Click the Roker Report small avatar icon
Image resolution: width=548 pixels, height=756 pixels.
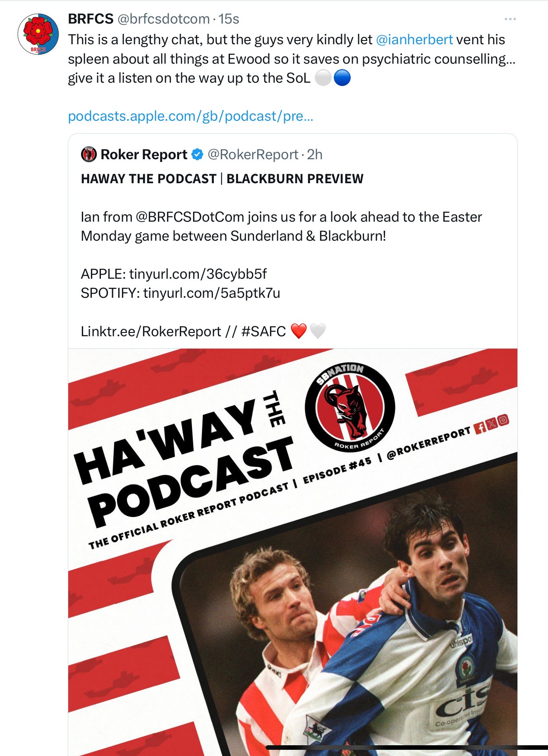point(89,155)
